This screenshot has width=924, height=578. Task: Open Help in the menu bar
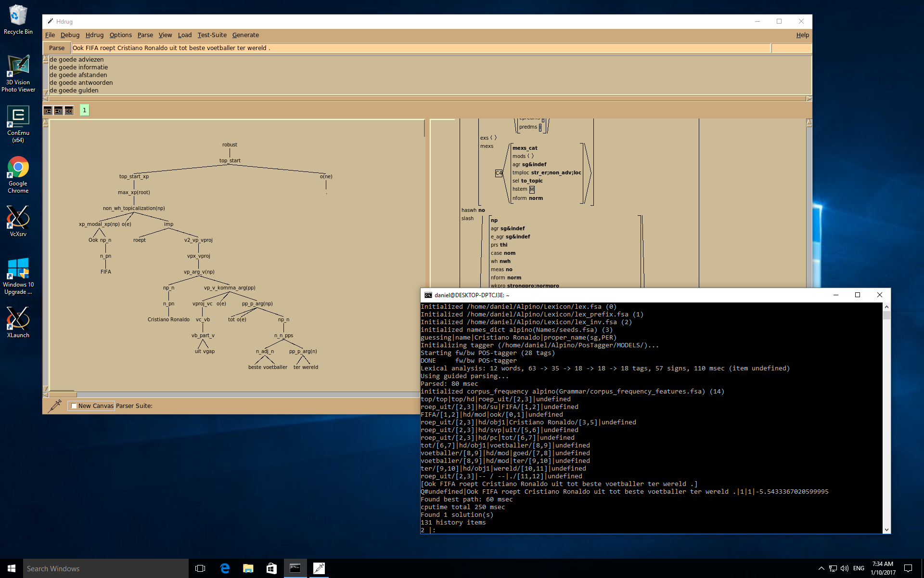pyautogui.click(x=802, y=35)
